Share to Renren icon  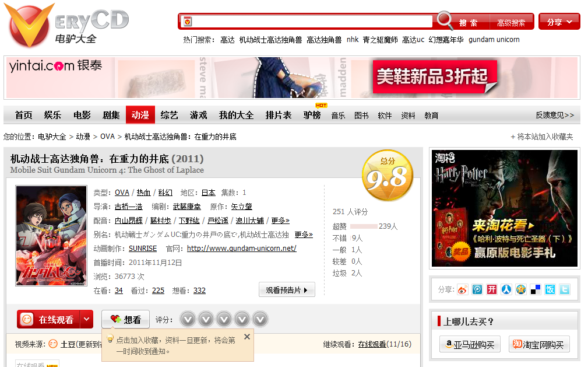[x=506, y=289]
